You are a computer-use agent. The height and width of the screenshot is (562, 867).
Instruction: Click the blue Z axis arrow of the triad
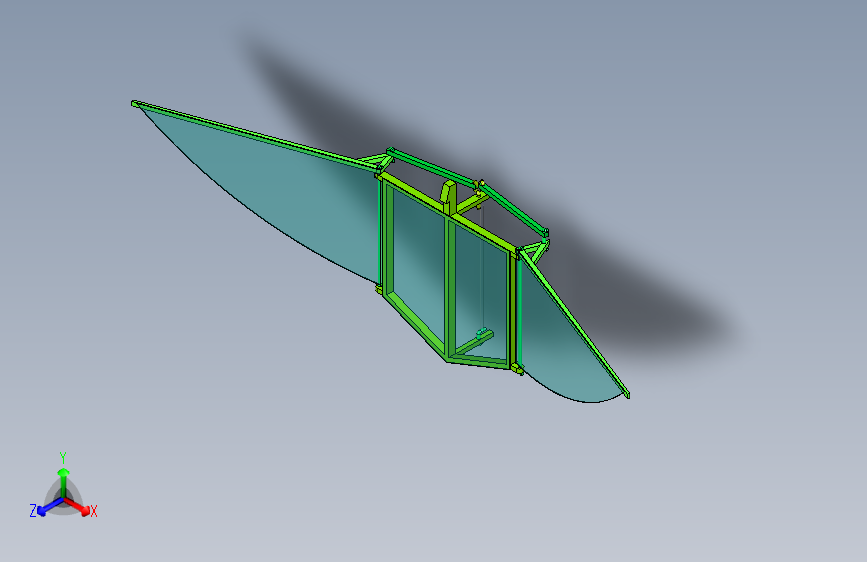click(x=50, y=506)
